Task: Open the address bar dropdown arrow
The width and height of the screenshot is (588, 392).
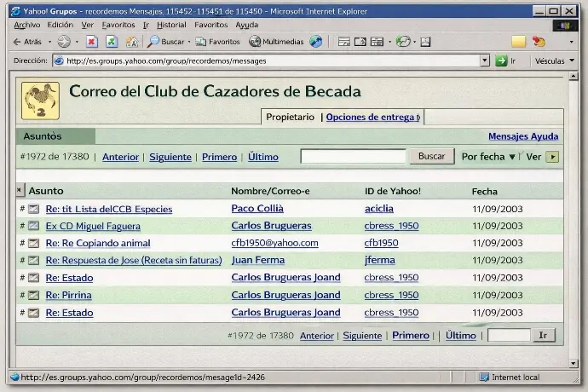Action: point(485,61)
